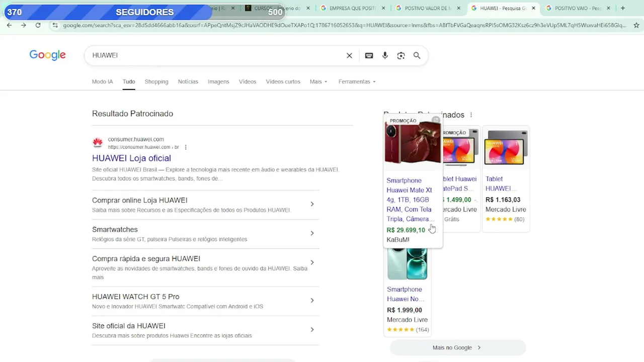Open site information icon in address bar
644x362 pixels.
coord(55,25)
